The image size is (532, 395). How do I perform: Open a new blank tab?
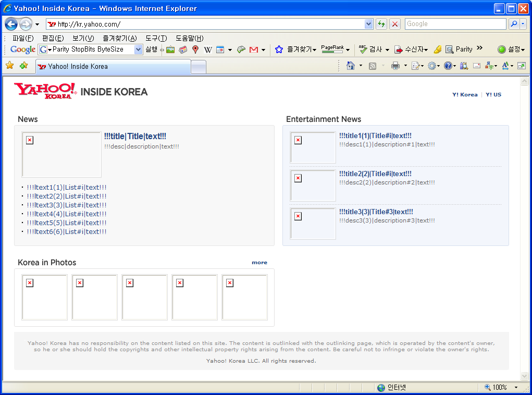[x=199, y=67]
